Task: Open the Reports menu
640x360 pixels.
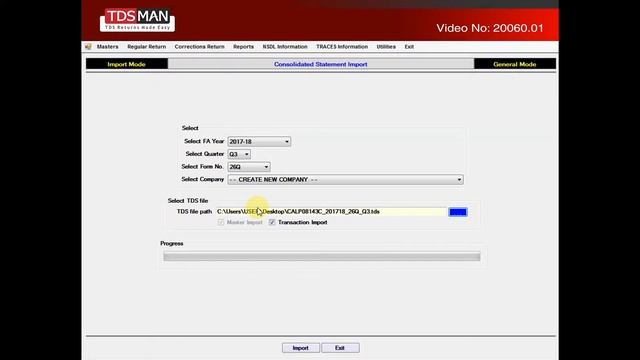Action: point(243,47)
